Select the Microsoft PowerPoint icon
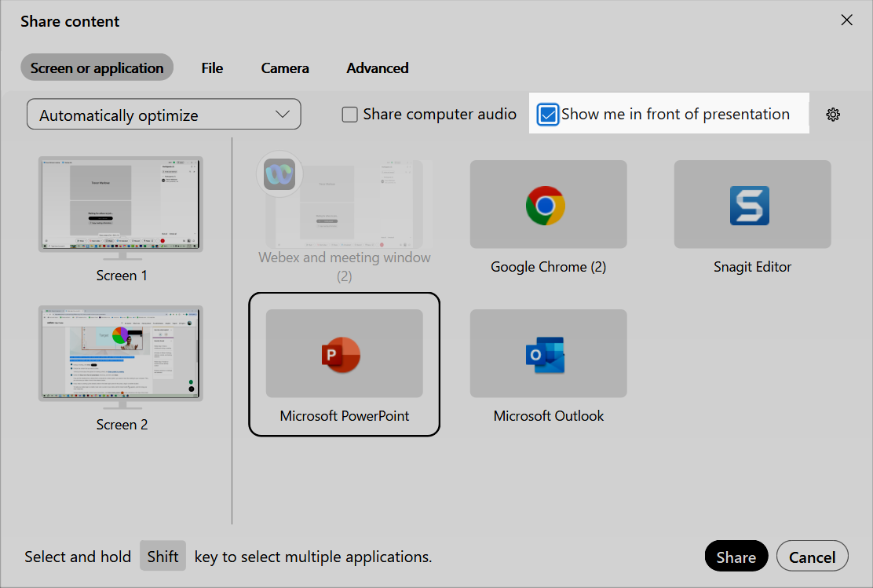Image resolution: width=873 pixels, height=588 pixels. [x=342, y=354]
